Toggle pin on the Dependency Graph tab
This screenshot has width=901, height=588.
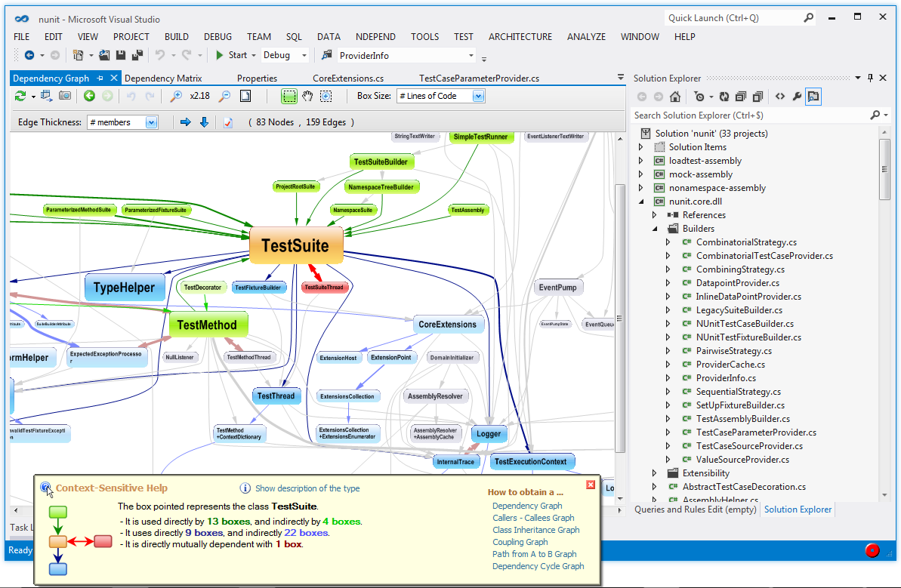tap(100, 79)
